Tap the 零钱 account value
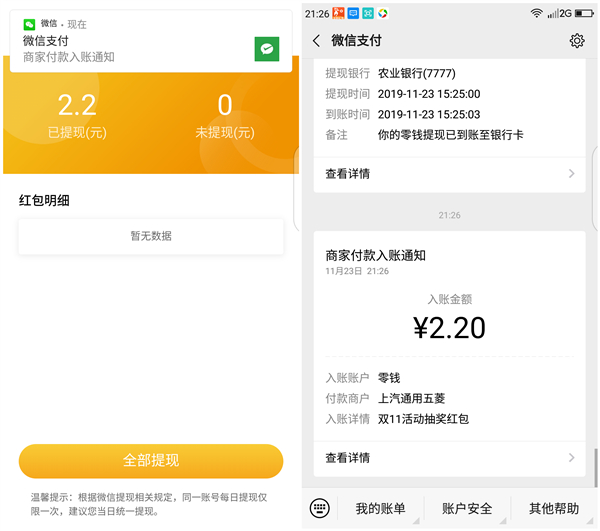The width and height of the screenshot is (600, 531). tap(389, 378)
